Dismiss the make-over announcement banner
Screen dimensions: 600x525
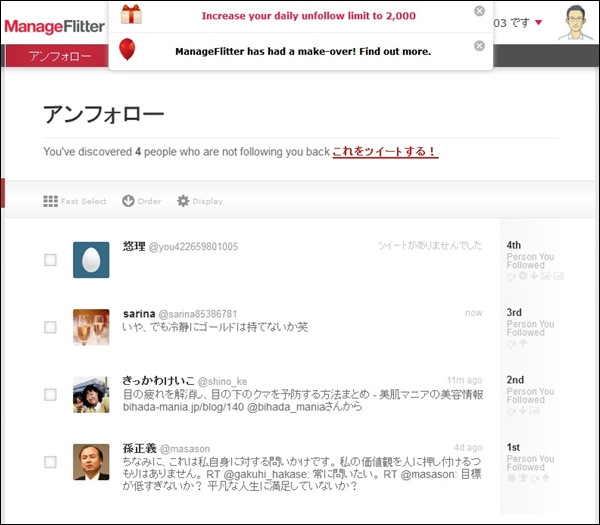pos(479,46)
